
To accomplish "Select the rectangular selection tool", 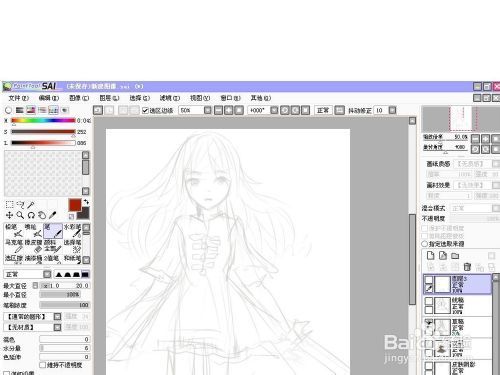I will click(9, 205).
